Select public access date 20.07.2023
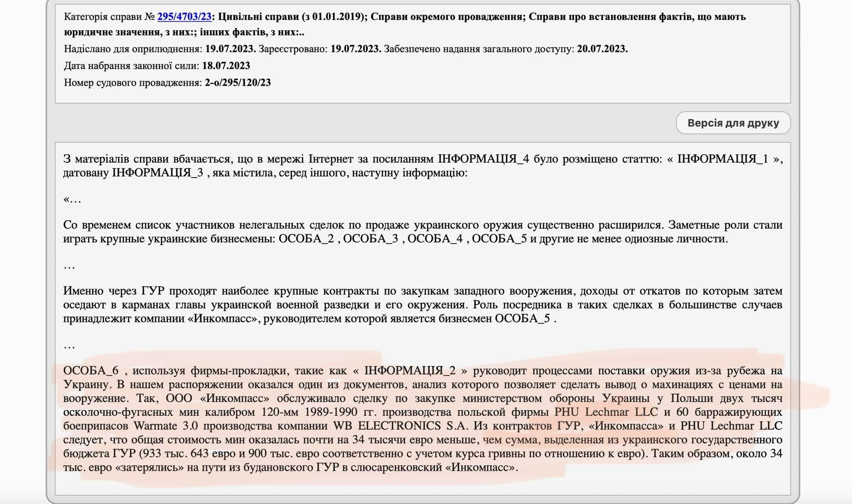This screenshot has height=504, width=852. 602,49
